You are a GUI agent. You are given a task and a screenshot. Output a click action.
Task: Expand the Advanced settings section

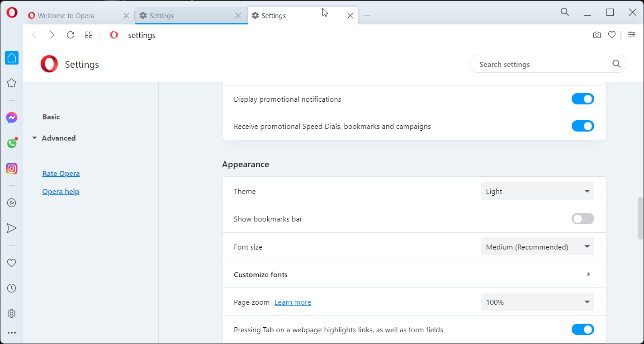pos(58,138)
